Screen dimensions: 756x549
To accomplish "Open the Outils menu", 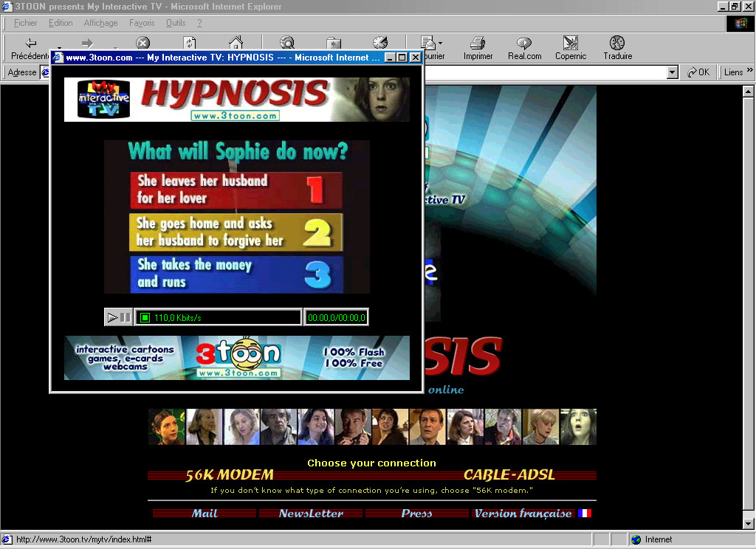I will pyautogui.click(x=176, y=23).
